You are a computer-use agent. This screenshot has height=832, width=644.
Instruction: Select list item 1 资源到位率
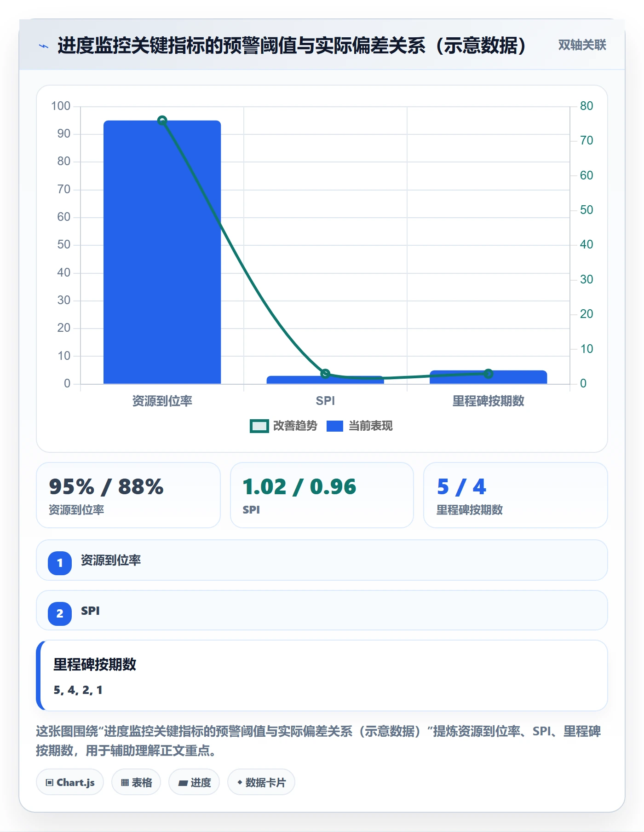(x=322, y=560)
